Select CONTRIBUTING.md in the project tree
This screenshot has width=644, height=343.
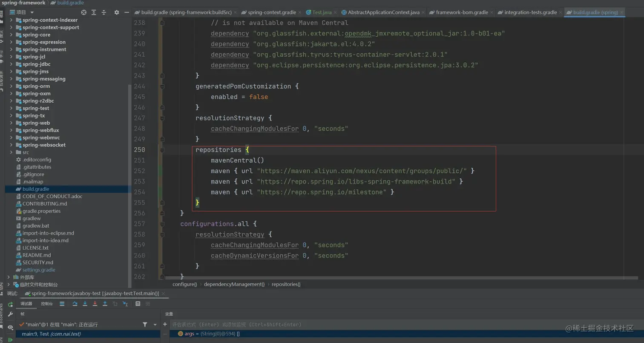[45, 204]
